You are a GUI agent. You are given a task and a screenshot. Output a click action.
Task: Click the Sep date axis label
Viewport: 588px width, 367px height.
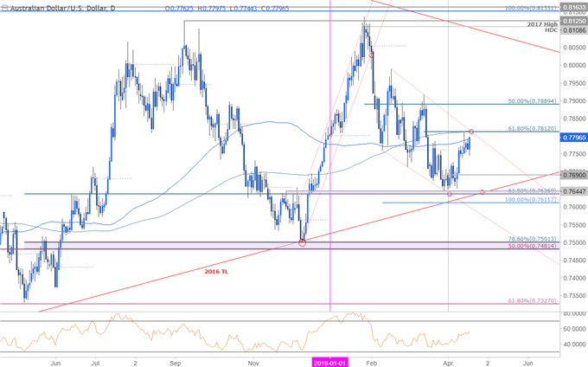(x=176, y=363)
